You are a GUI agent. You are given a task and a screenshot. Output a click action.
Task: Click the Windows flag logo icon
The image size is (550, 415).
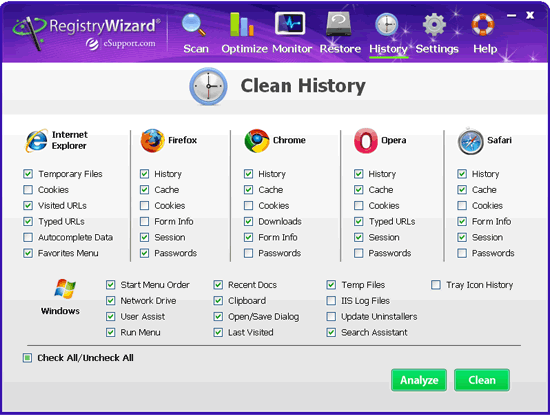point(65,289)
